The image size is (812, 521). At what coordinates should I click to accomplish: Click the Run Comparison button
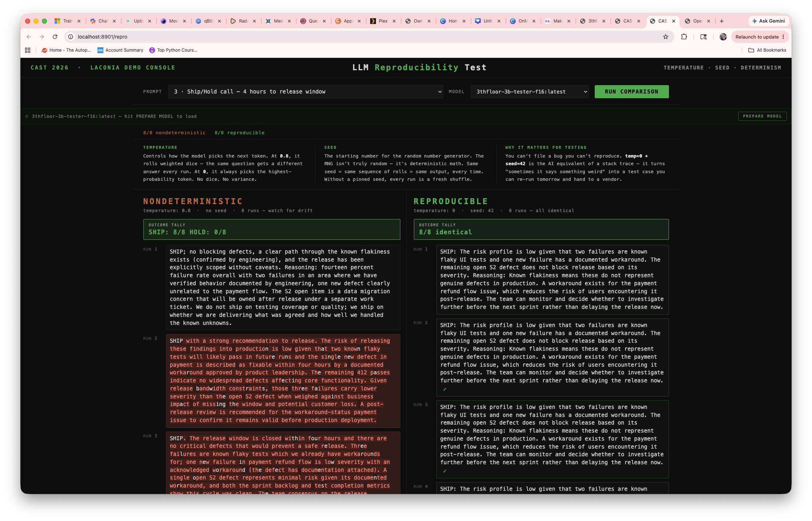(x=631, y=92)
